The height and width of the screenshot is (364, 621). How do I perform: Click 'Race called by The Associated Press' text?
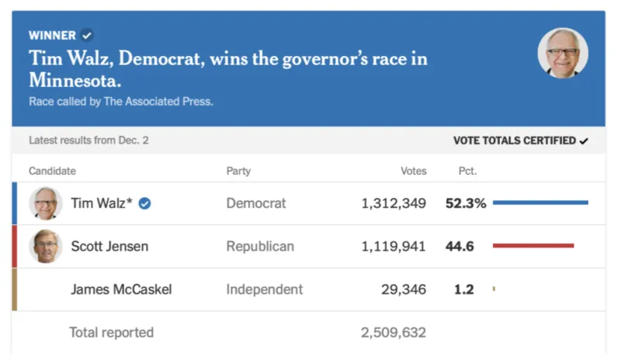click(x=121, y=102)
